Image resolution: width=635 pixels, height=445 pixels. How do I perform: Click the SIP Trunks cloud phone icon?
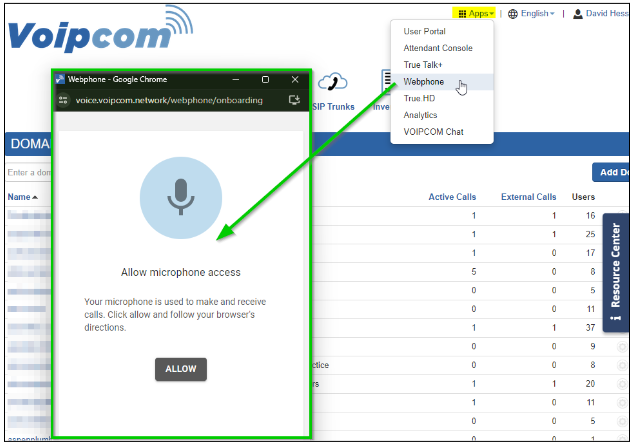(333, 82)
